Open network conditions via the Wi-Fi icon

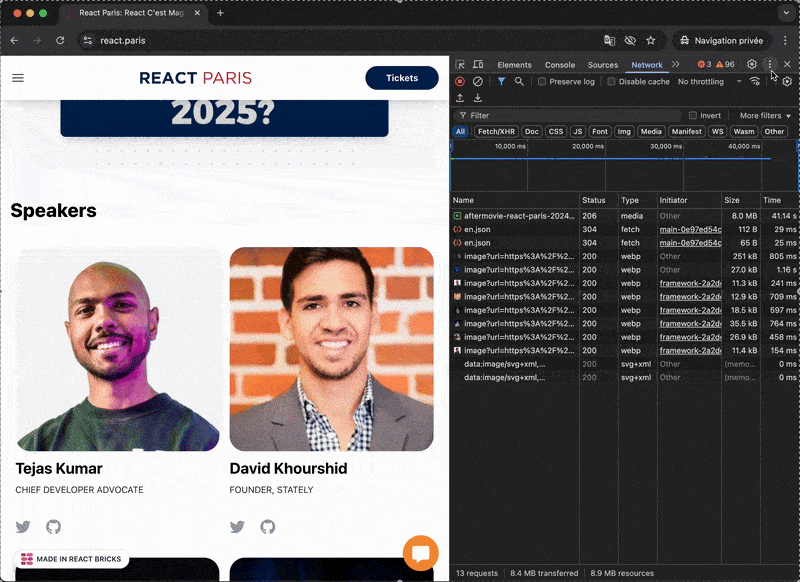(x=755, y=82)
